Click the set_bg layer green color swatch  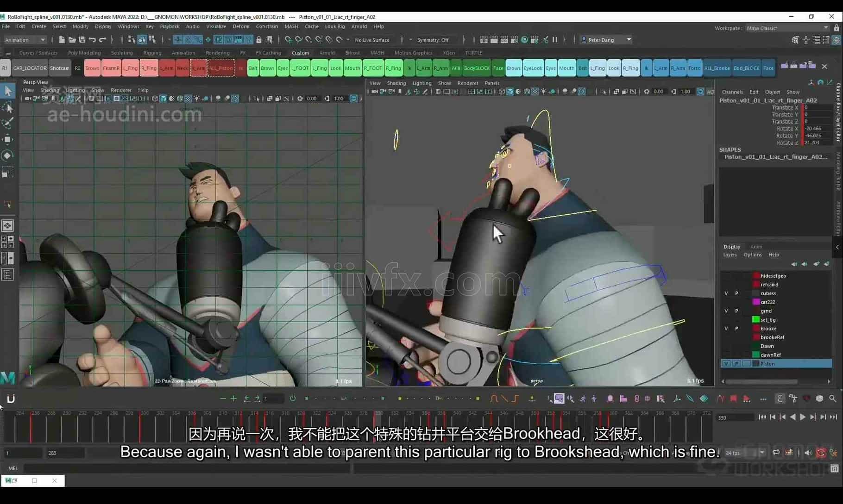point(756,320)
